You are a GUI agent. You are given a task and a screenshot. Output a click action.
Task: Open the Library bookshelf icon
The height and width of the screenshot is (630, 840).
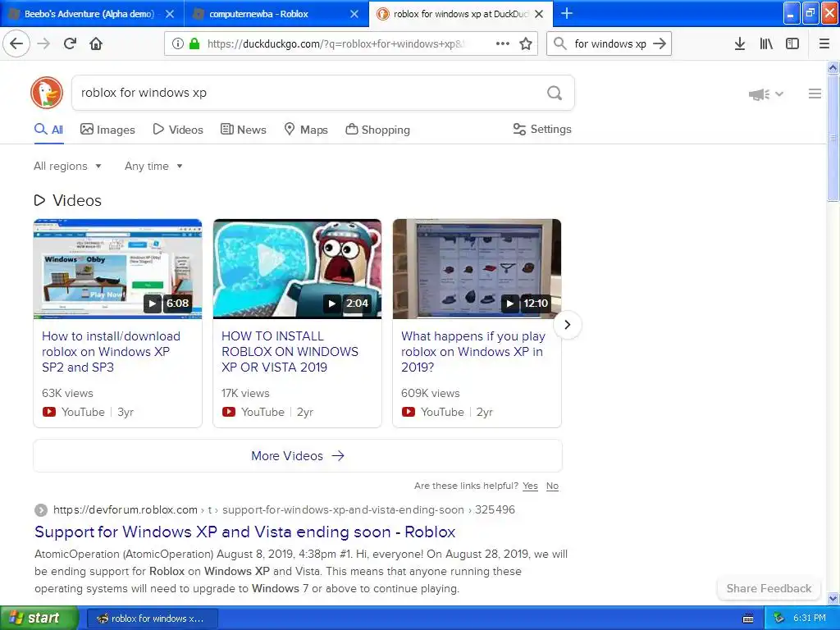[x=766, y=43]
